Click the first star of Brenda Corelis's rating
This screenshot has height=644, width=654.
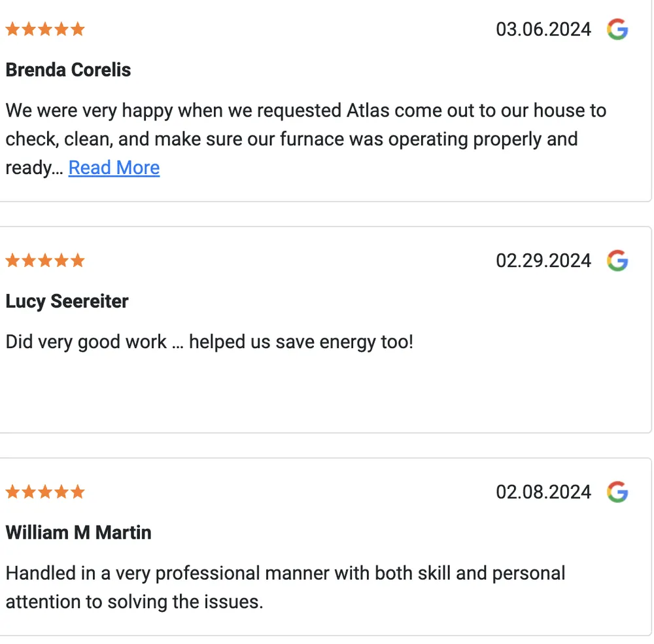(x=12, y=29)
